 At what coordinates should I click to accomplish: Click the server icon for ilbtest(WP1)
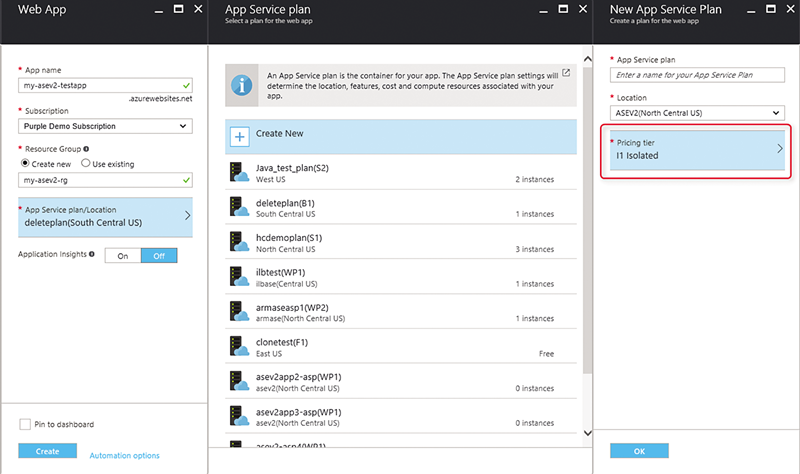(239, 277)
